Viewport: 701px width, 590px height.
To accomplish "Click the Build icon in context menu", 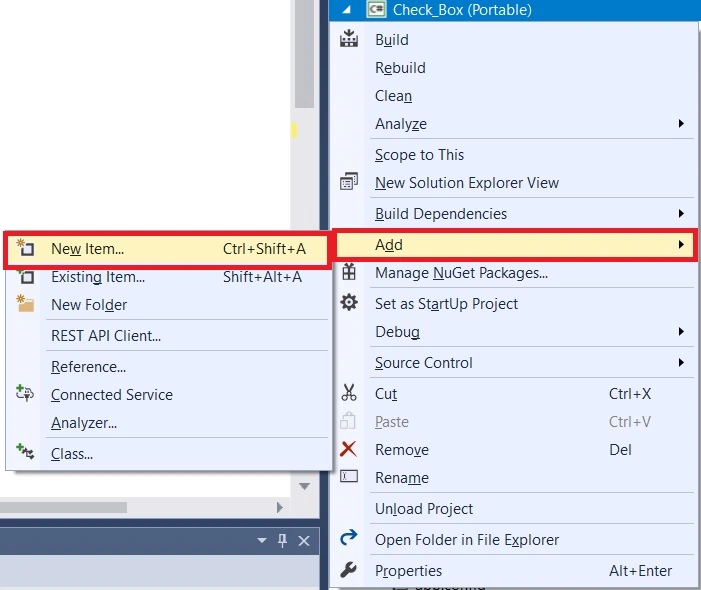I will pyautogui.click(x=349, y=39).
